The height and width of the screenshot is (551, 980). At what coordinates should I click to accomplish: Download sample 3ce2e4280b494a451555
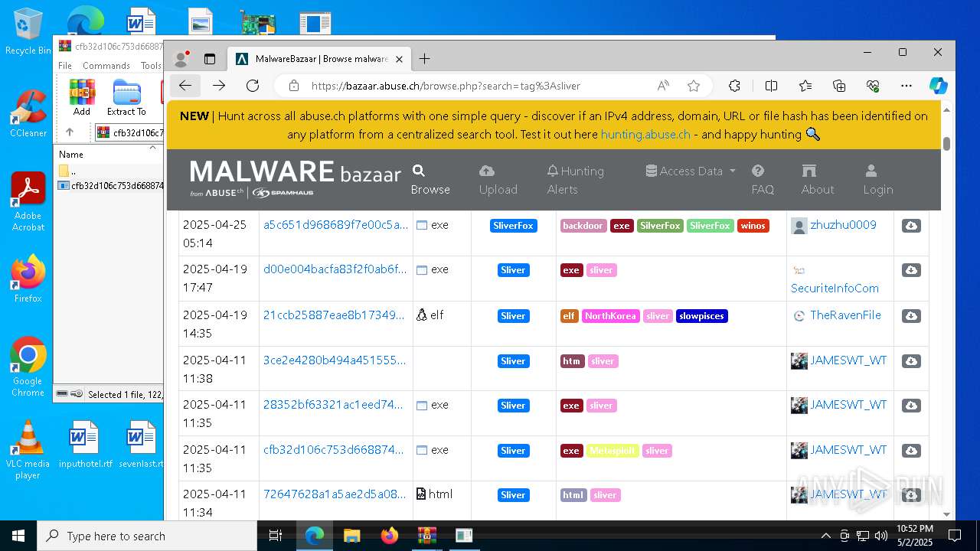point(911,360)
